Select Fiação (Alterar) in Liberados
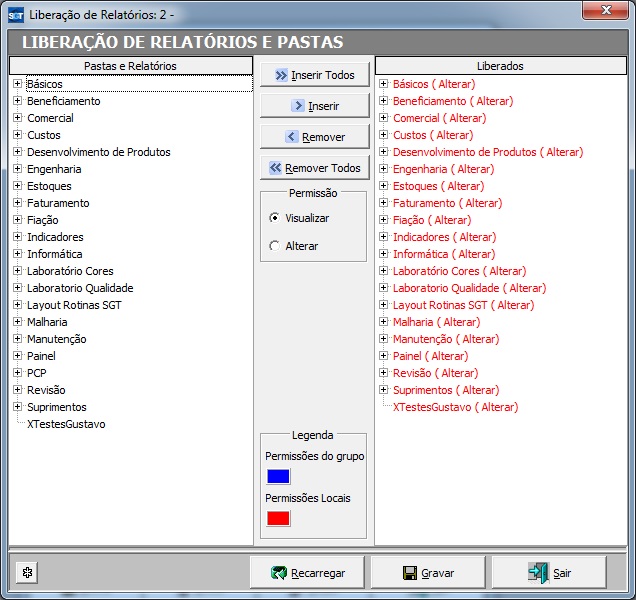636x600 pixels. (x=432, y=220)
